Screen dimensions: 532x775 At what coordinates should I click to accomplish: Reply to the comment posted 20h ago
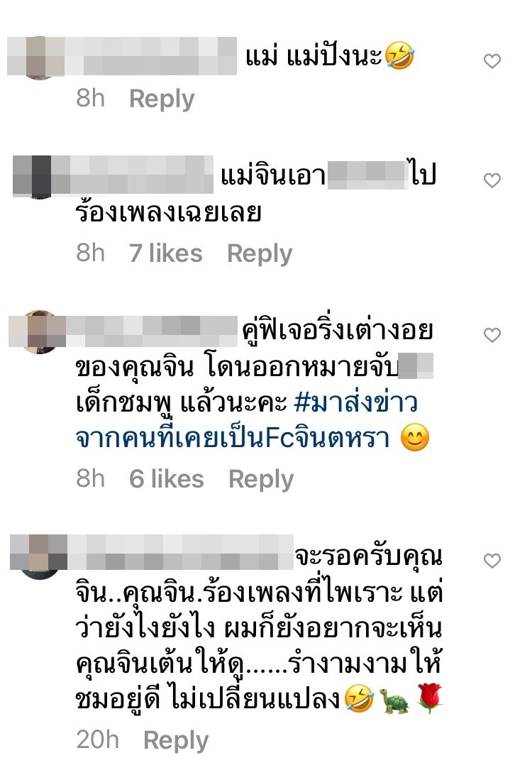click(x=176, y=741)
